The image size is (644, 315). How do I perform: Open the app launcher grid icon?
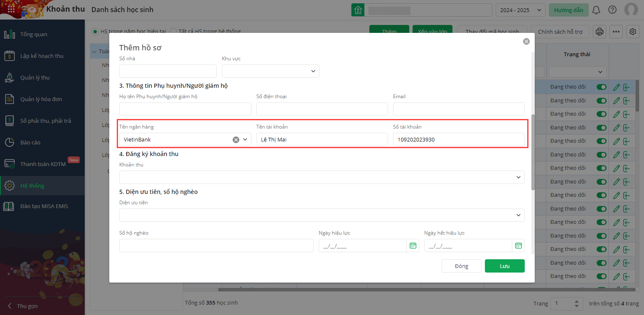(11, 9)
